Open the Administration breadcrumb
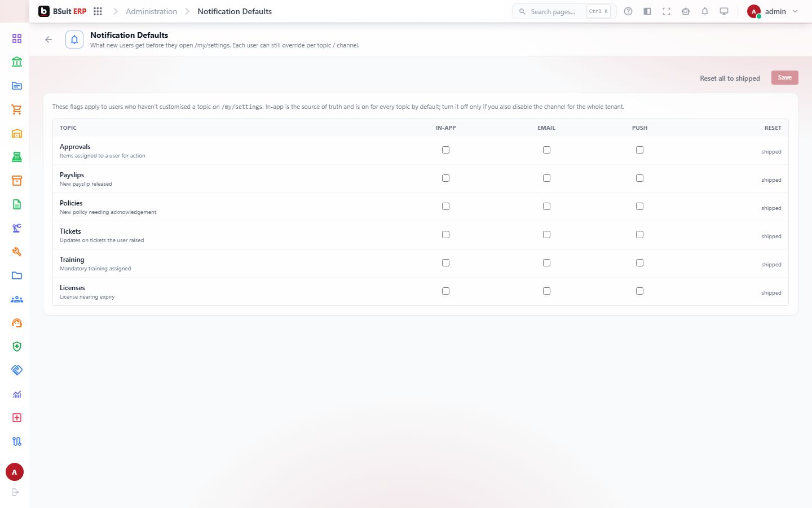The image size is (812, 508). coord(151,11)
